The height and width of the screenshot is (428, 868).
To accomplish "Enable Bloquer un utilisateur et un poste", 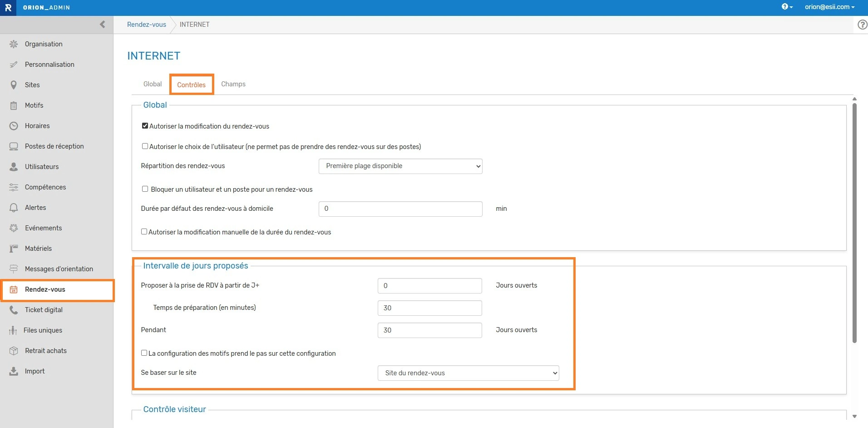I will [x=145, y=189].
